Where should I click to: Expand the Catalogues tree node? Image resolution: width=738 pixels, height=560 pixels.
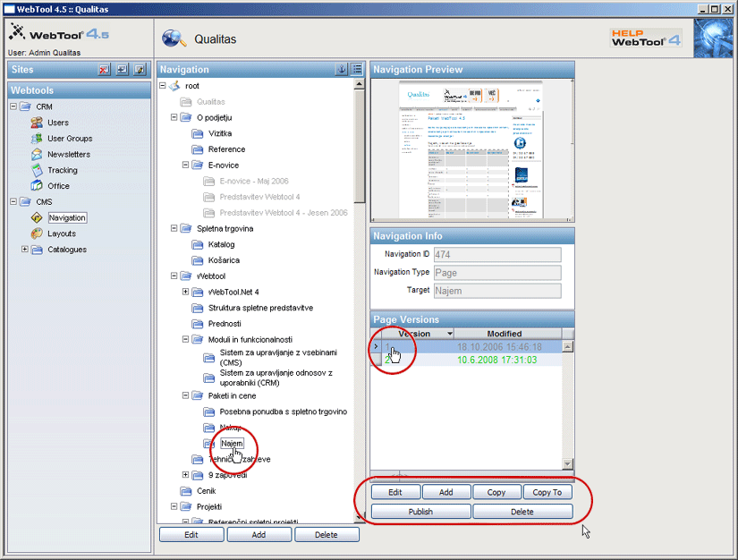coord(25,250)
